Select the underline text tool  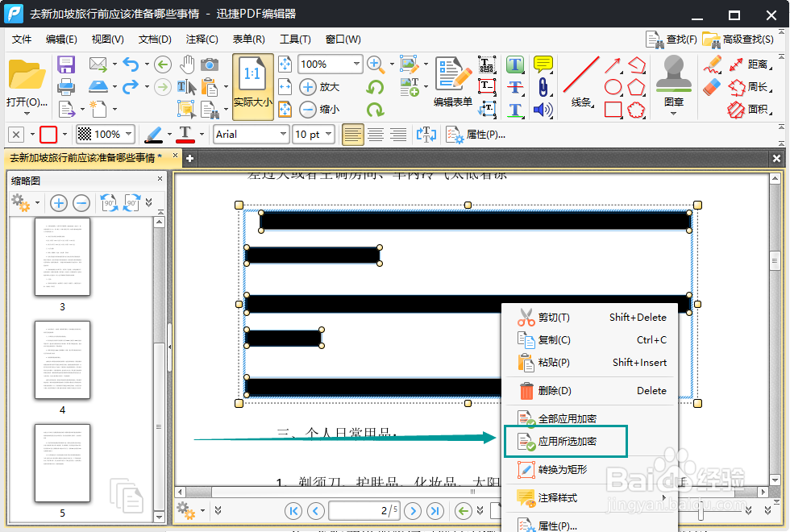point(515,110)
